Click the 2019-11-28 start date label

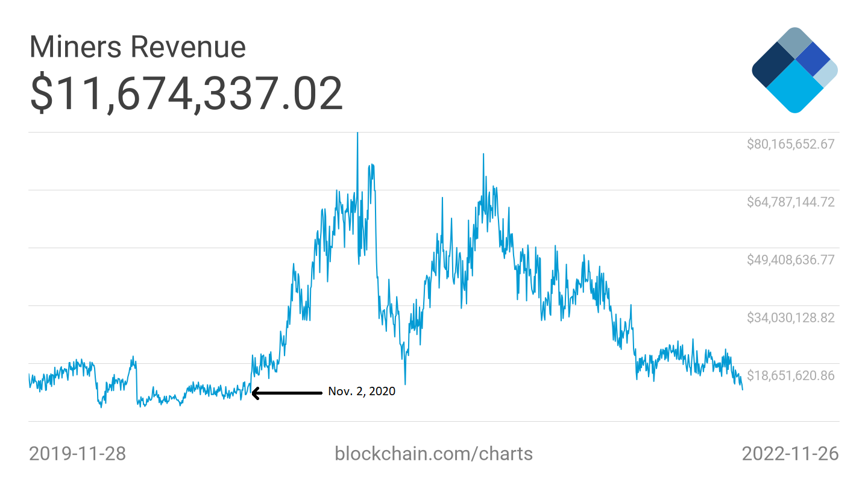click(77, 453)
